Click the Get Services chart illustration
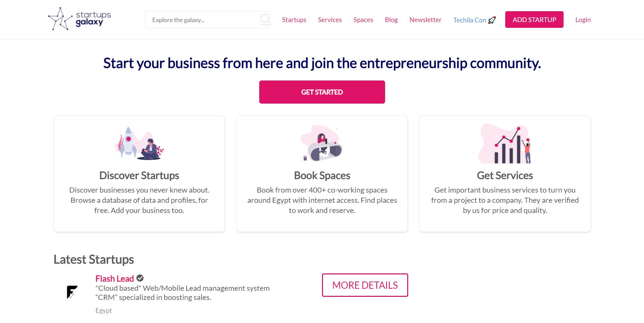This screenshot has height=323, width=644. tap(505, 144)
